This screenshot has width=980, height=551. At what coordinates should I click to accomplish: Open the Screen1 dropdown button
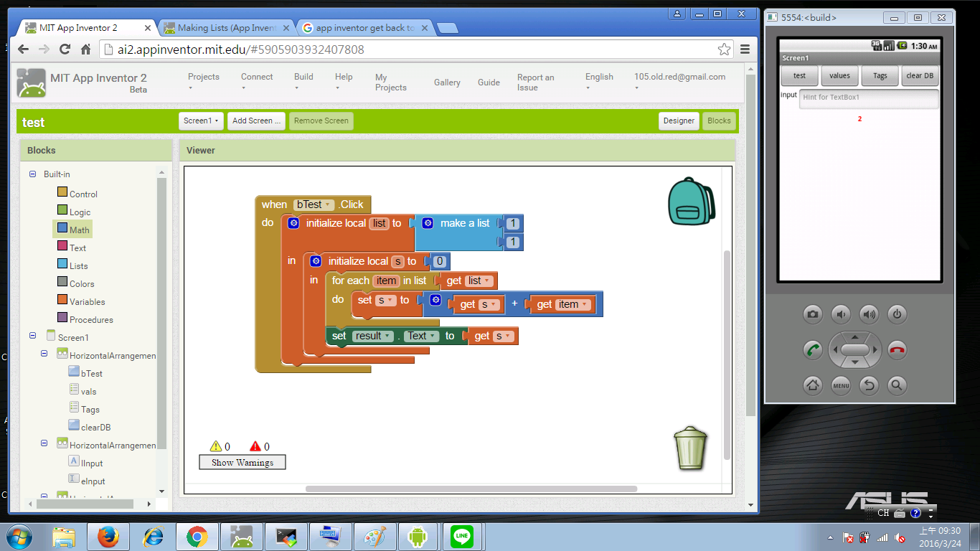tap(201, 121)
